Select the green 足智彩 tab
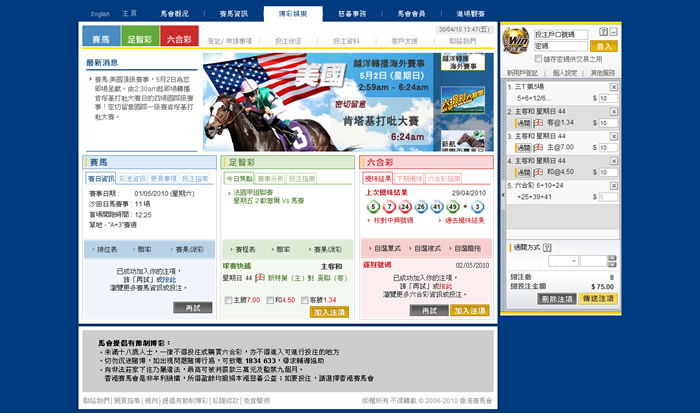The width and height of the screenshot is (700, 413). coord(140,36)
